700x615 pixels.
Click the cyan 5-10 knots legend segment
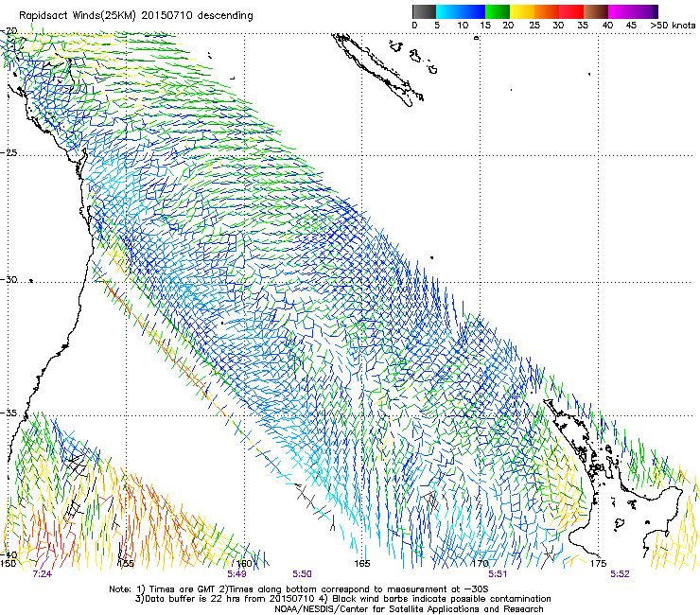448,11
